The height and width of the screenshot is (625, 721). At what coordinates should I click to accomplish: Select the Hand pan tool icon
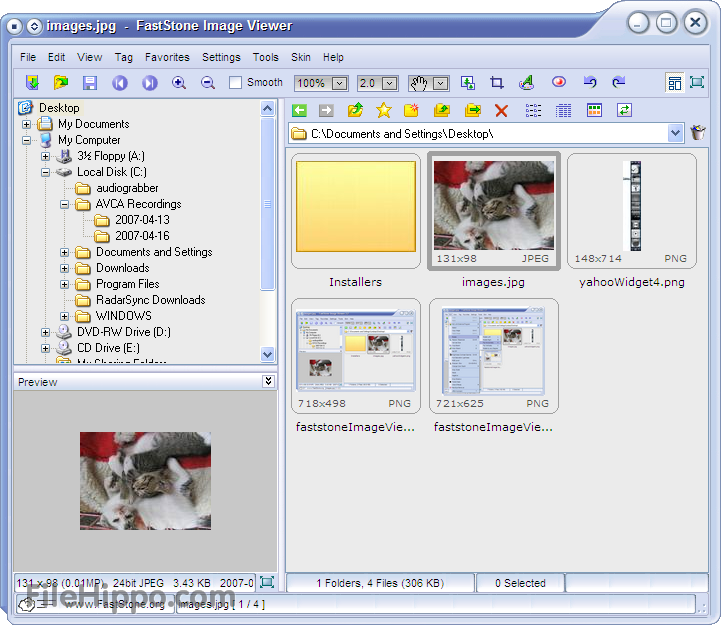click(x=419, y=83)
